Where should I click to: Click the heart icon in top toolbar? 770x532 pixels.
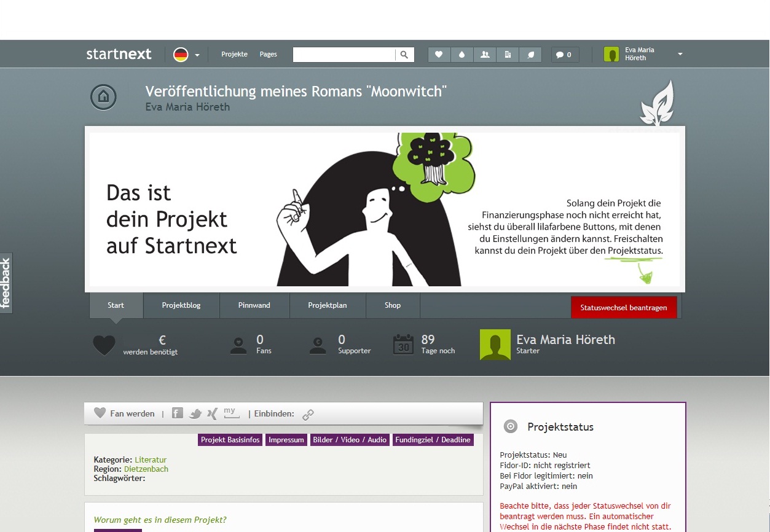click(439, 55)
